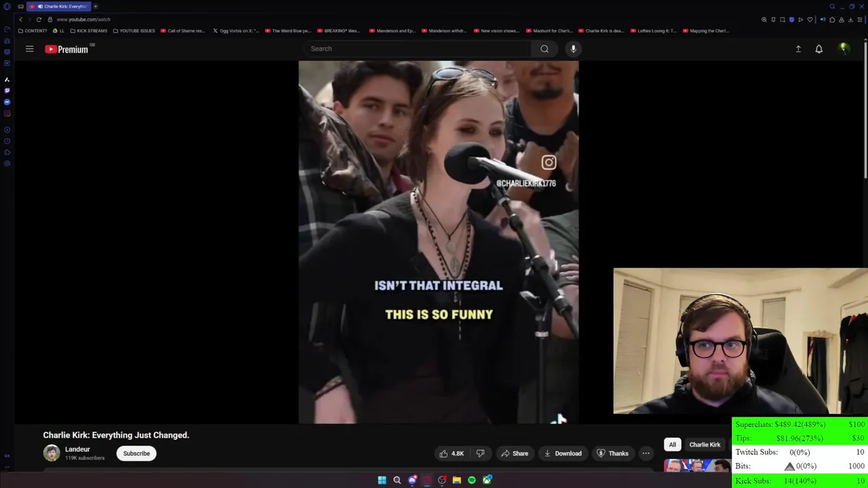
Task: Open the Xbox app from taskbar
Action: (487, 481)
